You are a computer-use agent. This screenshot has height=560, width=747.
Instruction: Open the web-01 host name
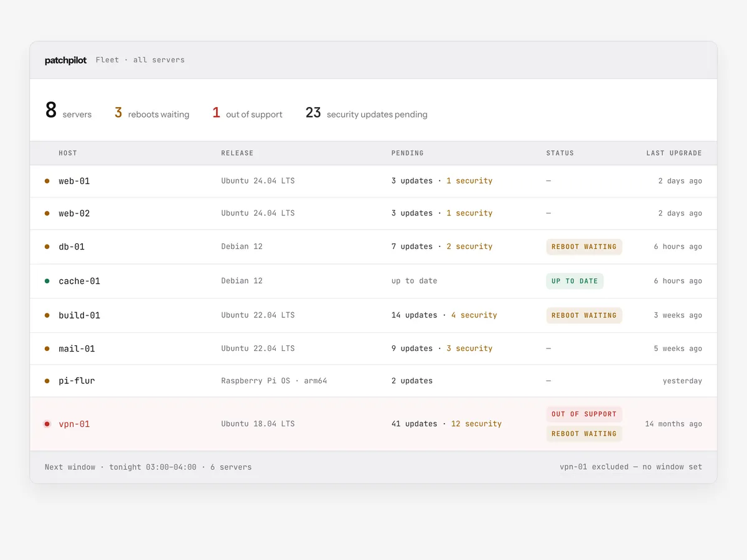coord(74,181)
